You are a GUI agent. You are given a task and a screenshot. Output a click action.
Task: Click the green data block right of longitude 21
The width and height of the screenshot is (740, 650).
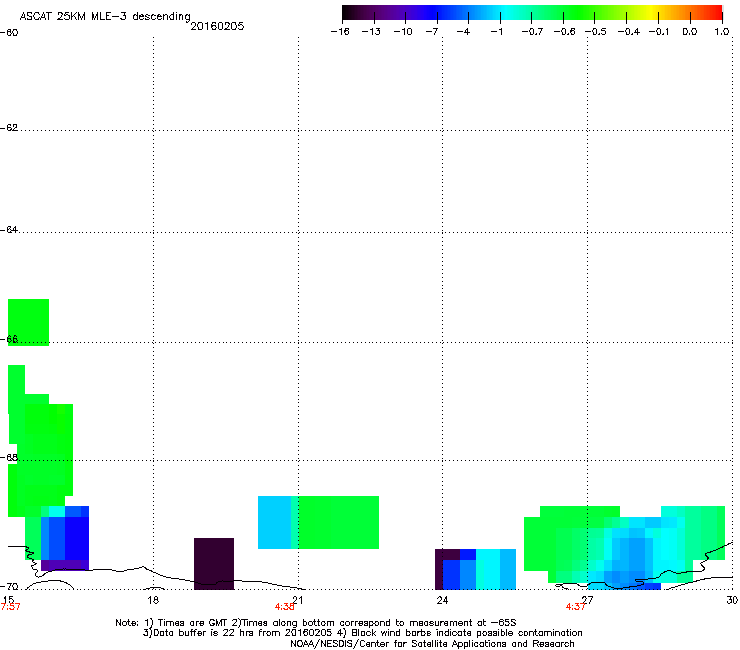point(338,523)
